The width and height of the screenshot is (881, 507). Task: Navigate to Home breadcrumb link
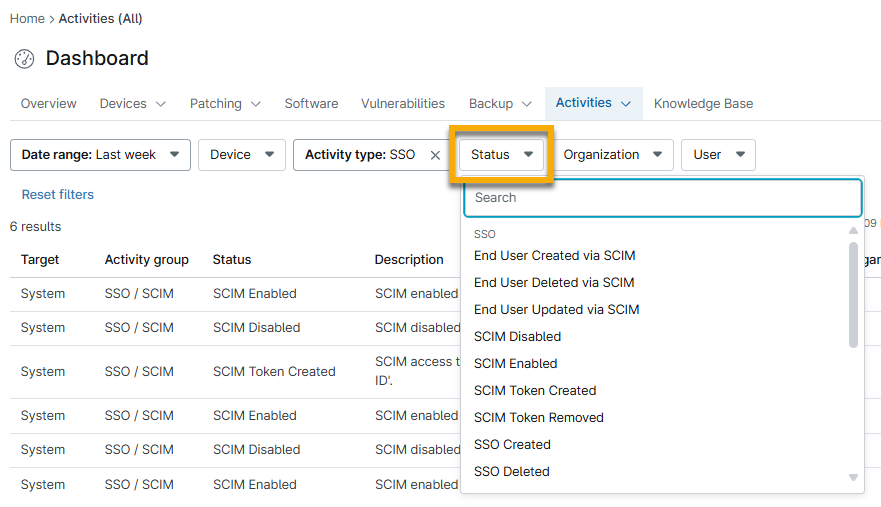[27, 19]
